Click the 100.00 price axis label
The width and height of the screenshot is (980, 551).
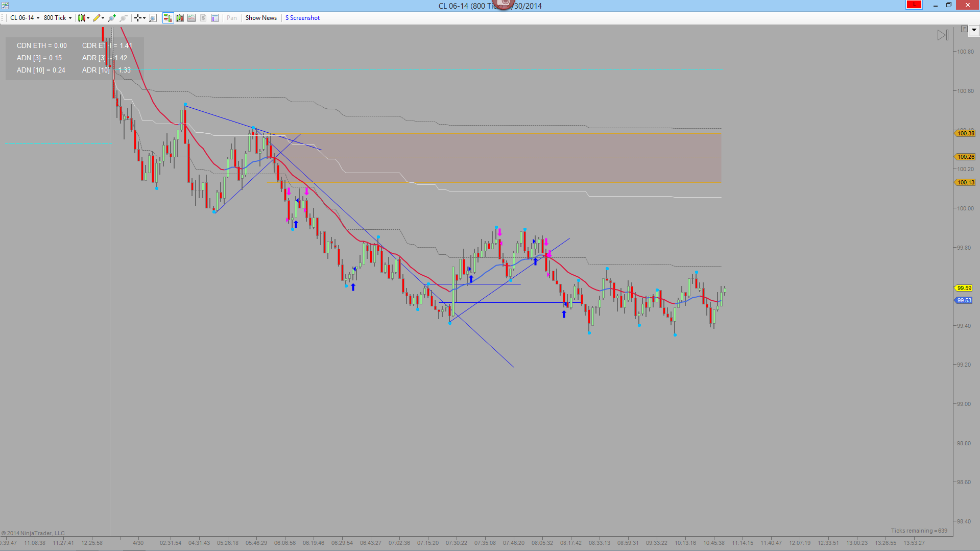[x=965, y=208]
